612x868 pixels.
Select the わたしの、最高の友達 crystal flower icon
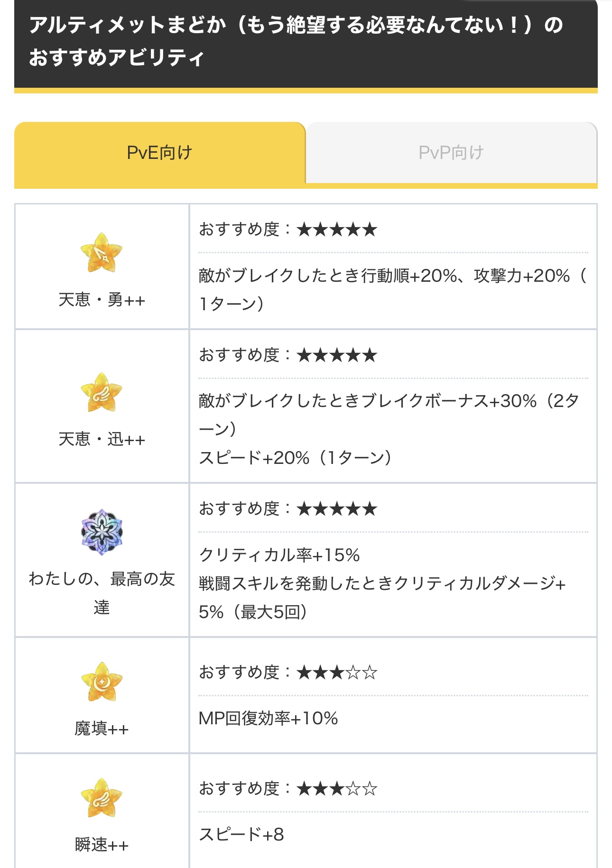pyautogui.click(x=102, y=532)
